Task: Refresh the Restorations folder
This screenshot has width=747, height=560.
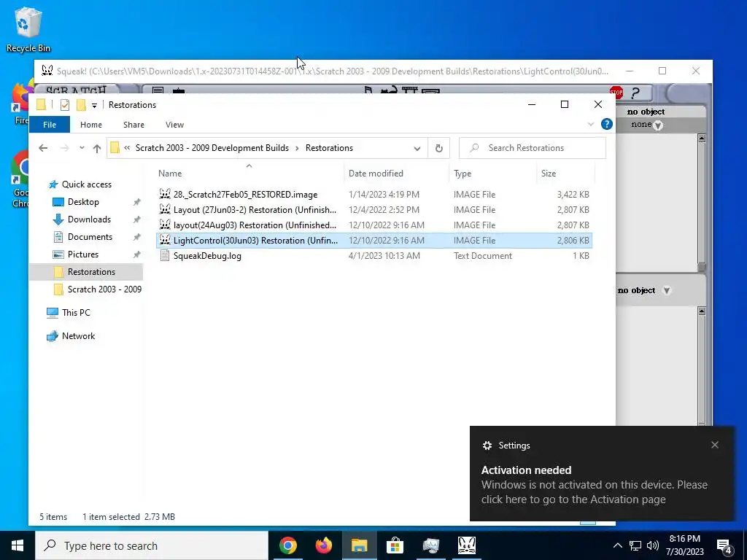Action: tap(438, 149)
